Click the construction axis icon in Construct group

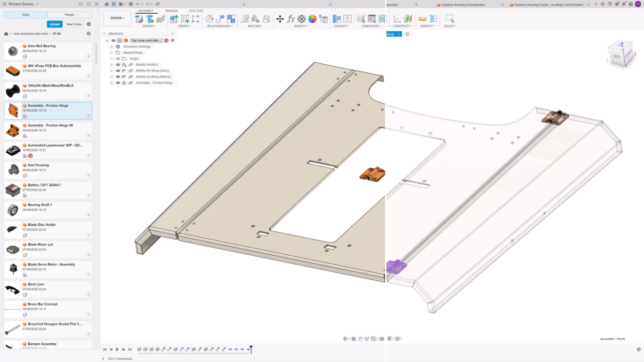[397, 19]
